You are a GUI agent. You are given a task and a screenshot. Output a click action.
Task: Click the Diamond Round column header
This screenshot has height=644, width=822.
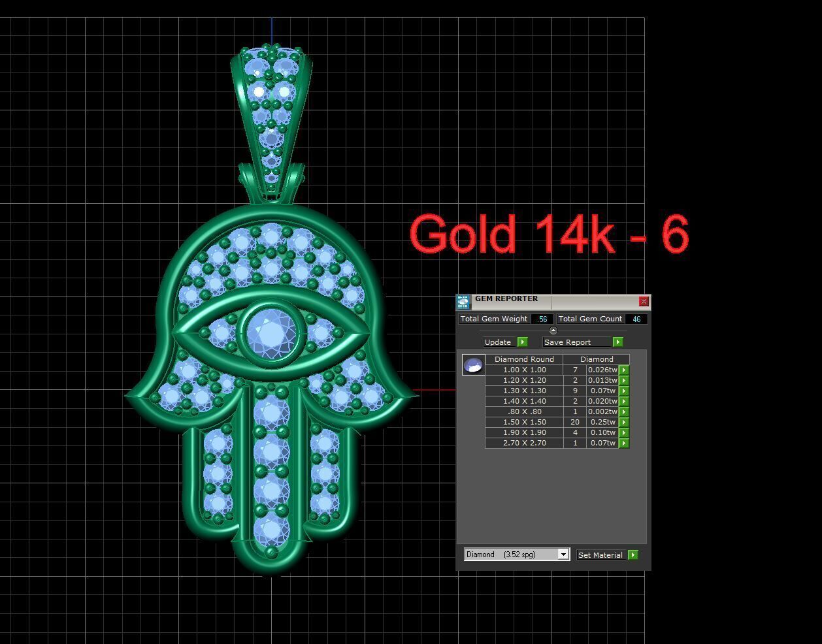click(x=524, y=359)
